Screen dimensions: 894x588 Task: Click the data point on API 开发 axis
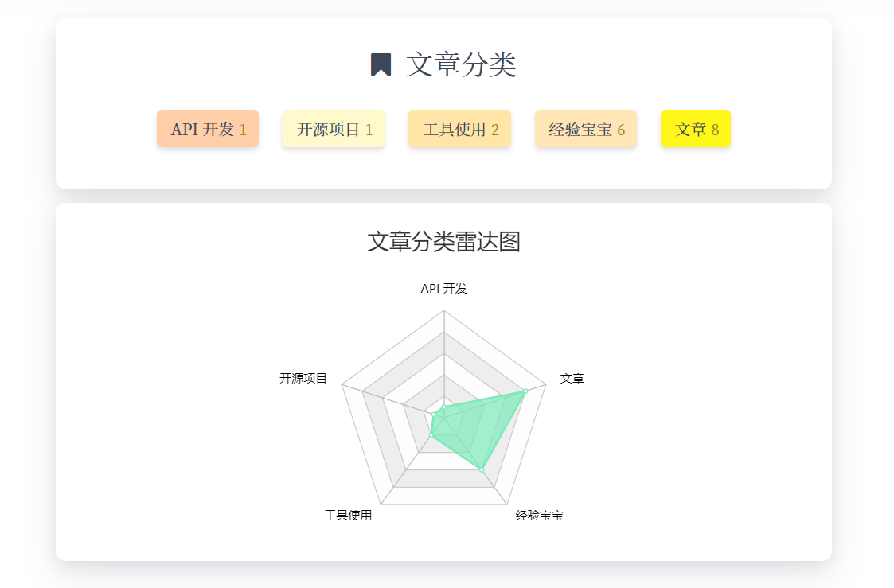tap(443, 407)
